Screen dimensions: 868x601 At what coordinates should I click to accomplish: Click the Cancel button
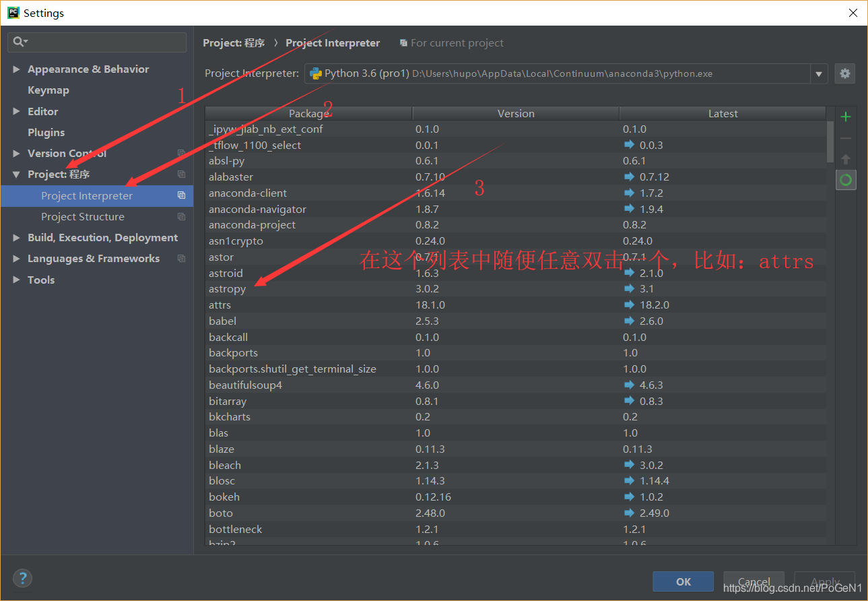(754, 581)
